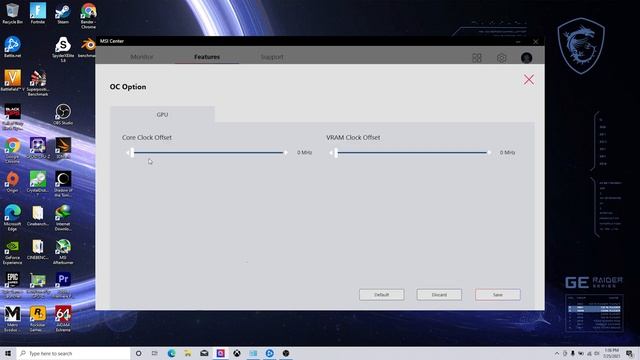Viewport: 640px width, 360px height.
Task: Click the Core Clock Offset 0 MHz value
Action: 304,152
